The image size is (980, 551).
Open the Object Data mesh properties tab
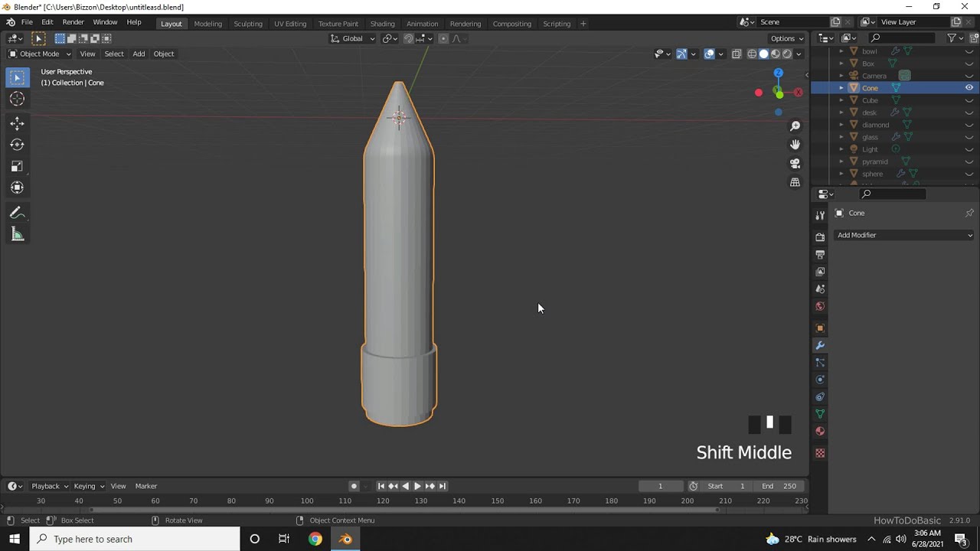point(820,414)
